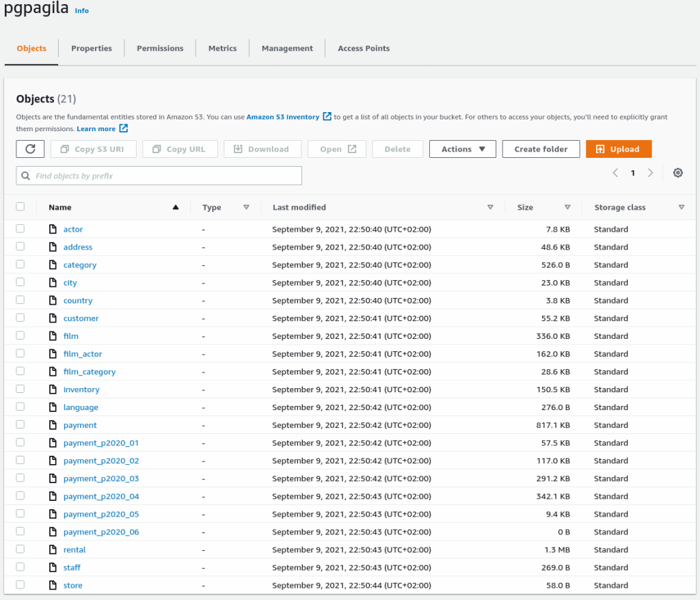Click the Create folder button
Image resolution: width=700 pixels, height=600 pixels.
pos(541,148)
